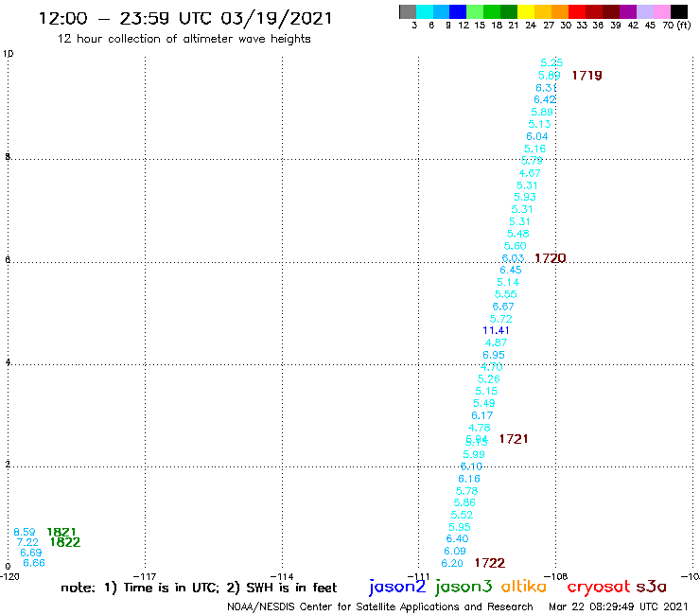Click the orange legend swatch
The width and height of the screenshot is (700, 615).
click(x=560, y=11)
